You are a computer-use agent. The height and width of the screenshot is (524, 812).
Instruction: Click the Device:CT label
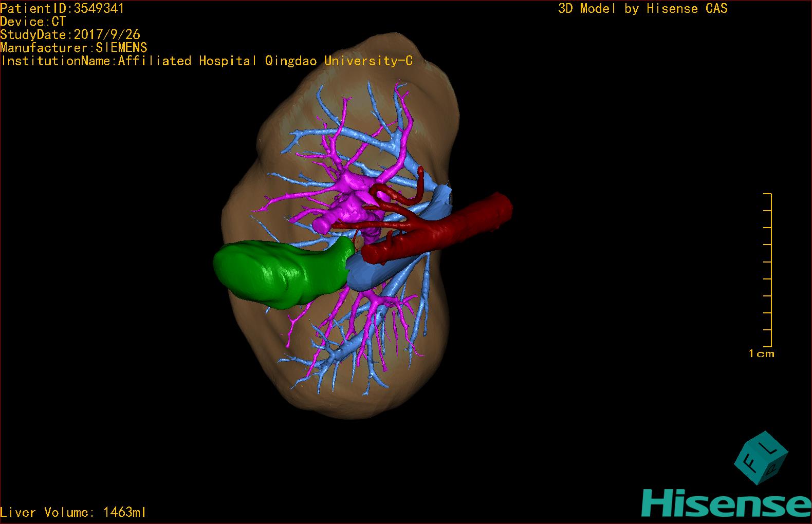(33, 22)
